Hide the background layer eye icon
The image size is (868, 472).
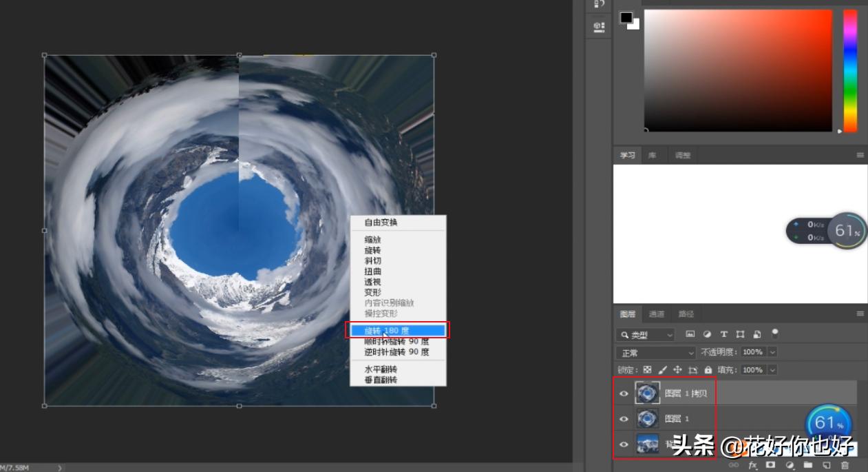(x=624, y=444)
